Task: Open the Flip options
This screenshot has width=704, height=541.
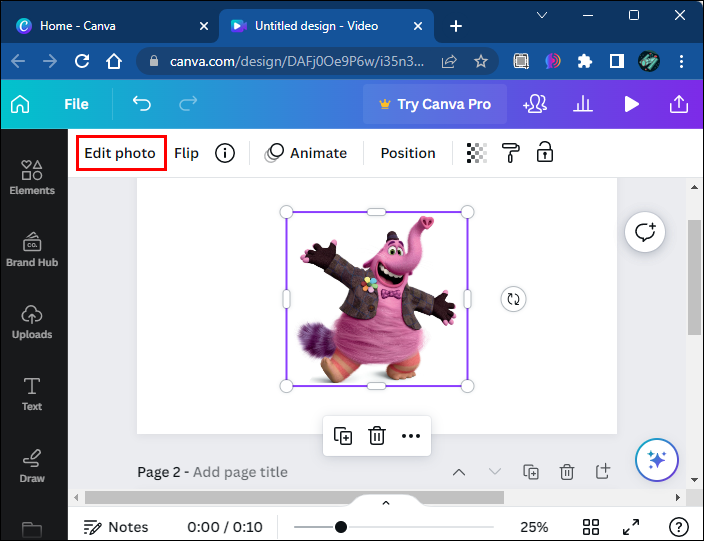Action: coord(186,153)
